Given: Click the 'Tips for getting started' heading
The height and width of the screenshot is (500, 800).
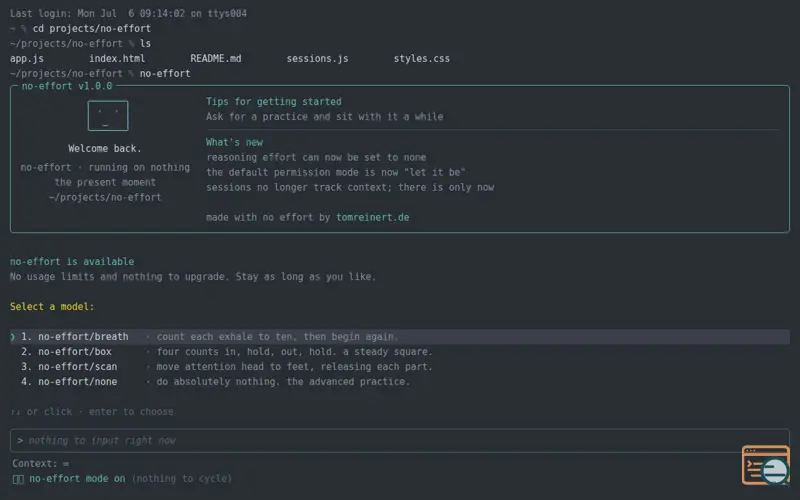Looking at the screenshot, I should coord(274,102).
